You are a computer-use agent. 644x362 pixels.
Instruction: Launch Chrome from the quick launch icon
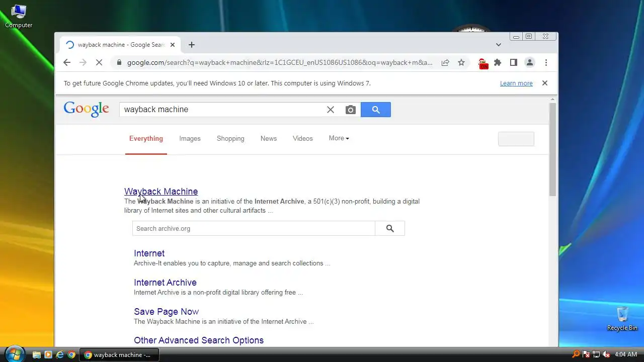coord(71,355)
